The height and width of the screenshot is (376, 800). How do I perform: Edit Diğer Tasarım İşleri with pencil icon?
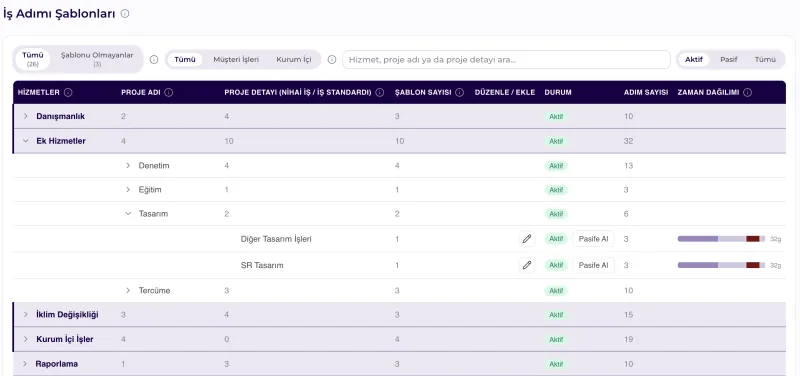527,239
